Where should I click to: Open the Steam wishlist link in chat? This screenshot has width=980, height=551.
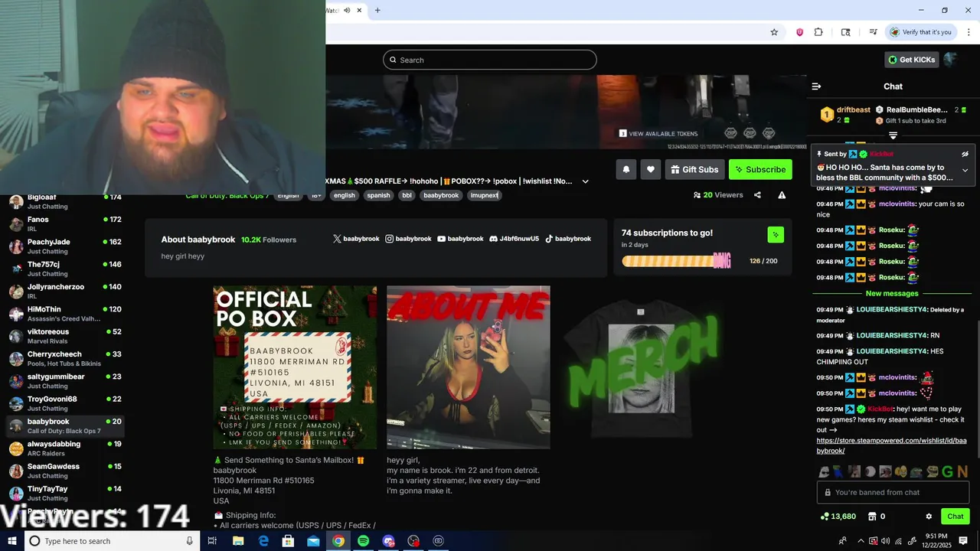pyautogui.click(x=891, y=445)
